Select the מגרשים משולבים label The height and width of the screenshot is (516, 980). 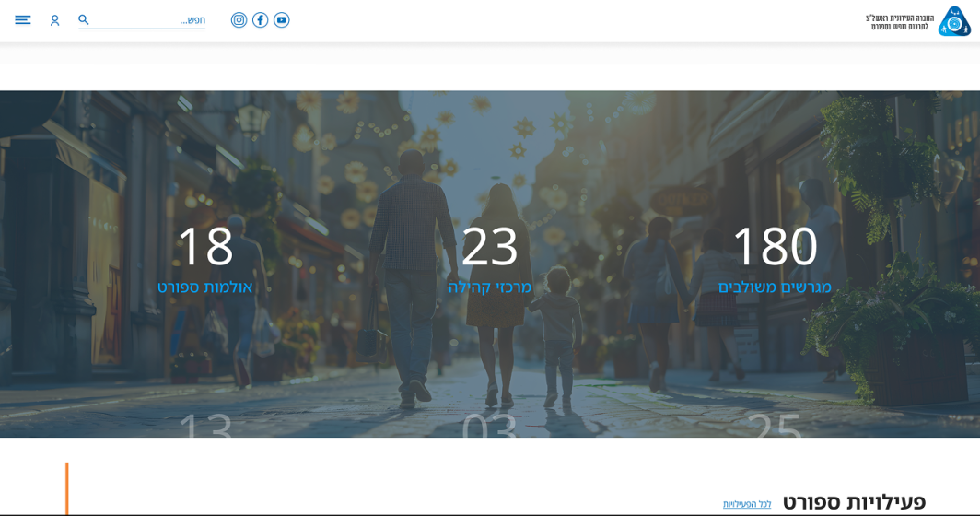coord(775,287)
